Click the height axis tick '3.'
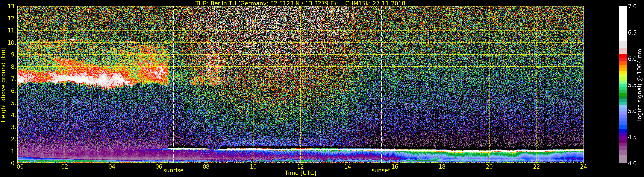The image size is (644, 177). [13, 127]
